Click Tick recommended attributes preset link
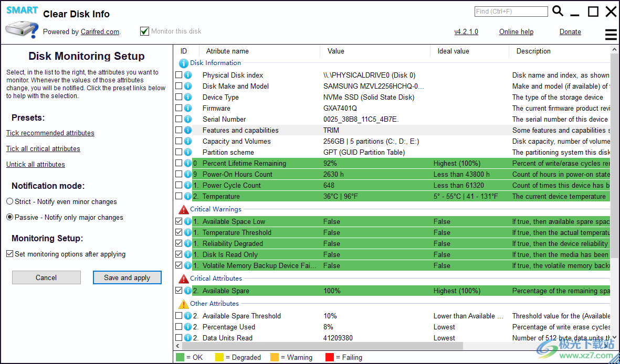620x364 pixels. click(x=50, y=133)
